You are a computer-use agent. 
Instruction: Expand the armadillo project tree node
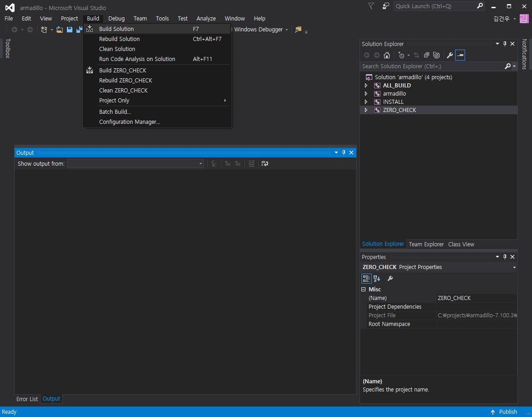point(366,94)
